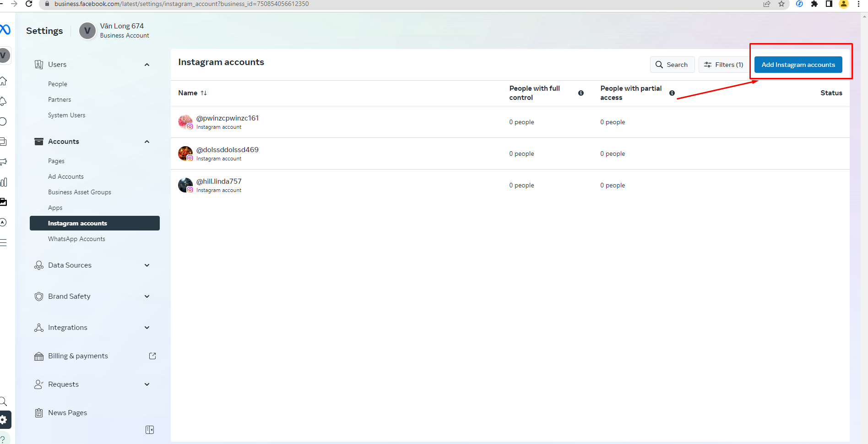Collapse the Accounts section chevron

pyautogui.click(x=147, y=142)
